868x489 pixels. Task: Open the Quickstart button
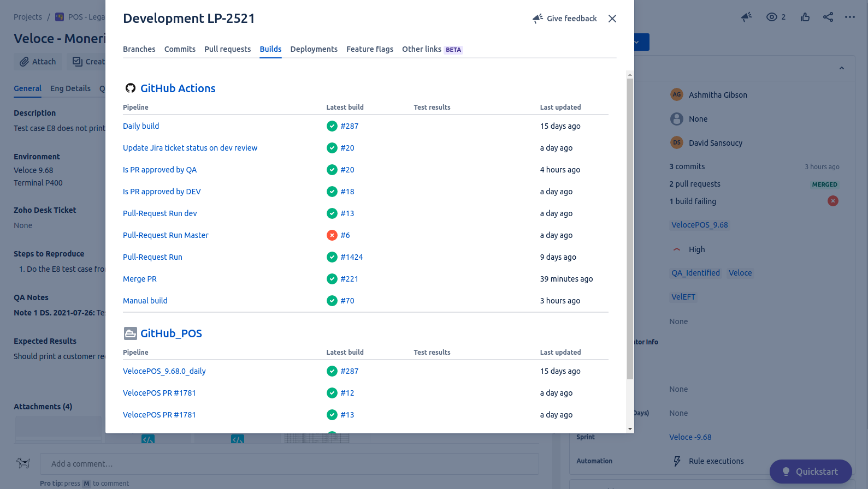pyautogui.click(x=811, y=472)
